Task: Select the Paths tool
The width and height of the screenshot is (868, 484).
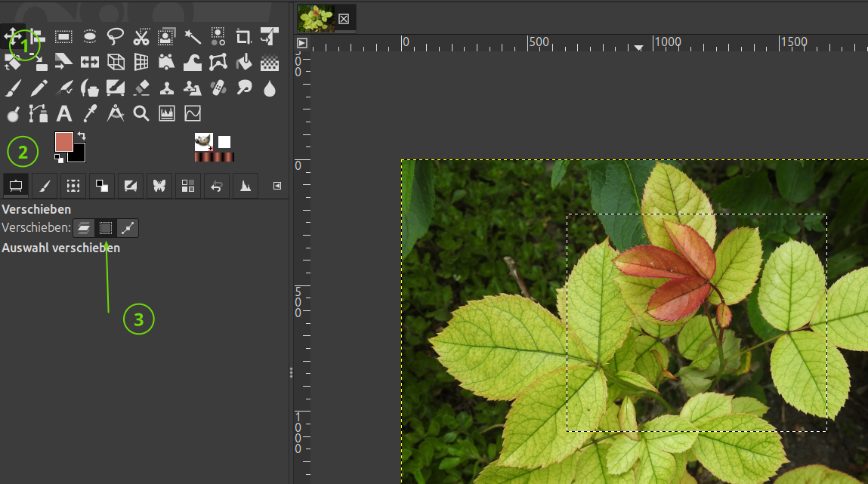Action: (38, 114)
